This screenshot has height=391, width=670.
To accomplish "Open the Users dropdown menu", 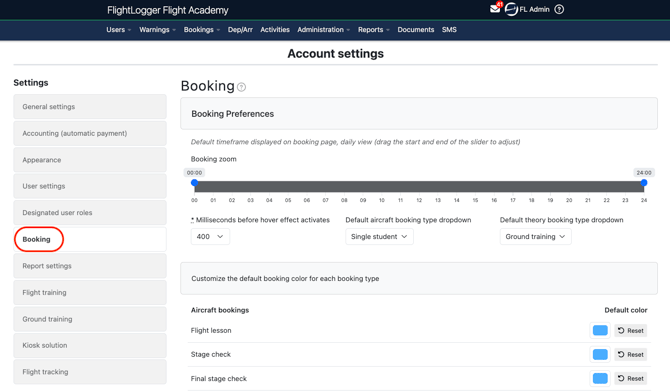I will pos(118,29).
